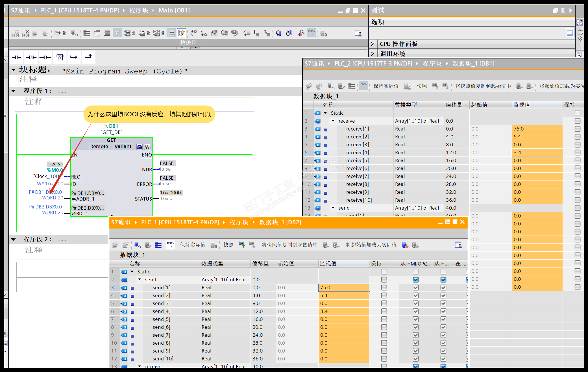588x372 pixels.
Task: Click 保持实际值 in DB2 toolbar
Action: [x=193, y=245]
